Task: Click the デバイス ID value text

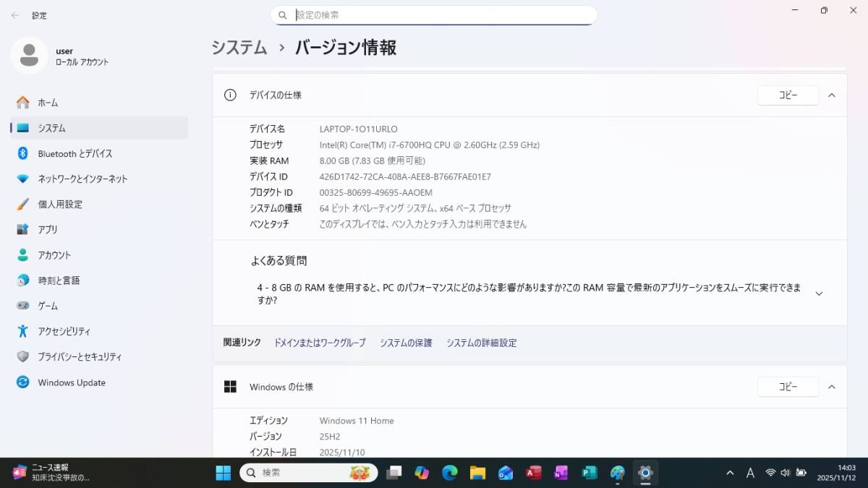Action: point(405,176)
